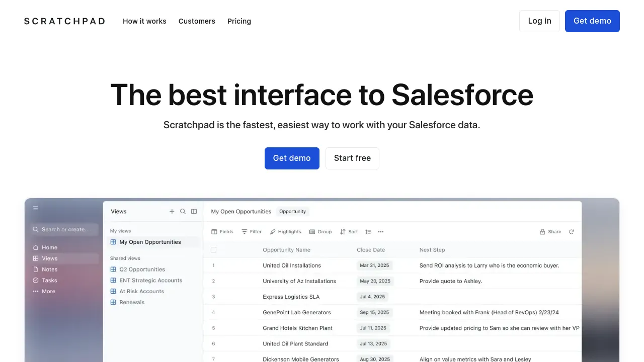Click the search icon in Views panel
This screenshot has height=362, width=644.
click(183, 212)
